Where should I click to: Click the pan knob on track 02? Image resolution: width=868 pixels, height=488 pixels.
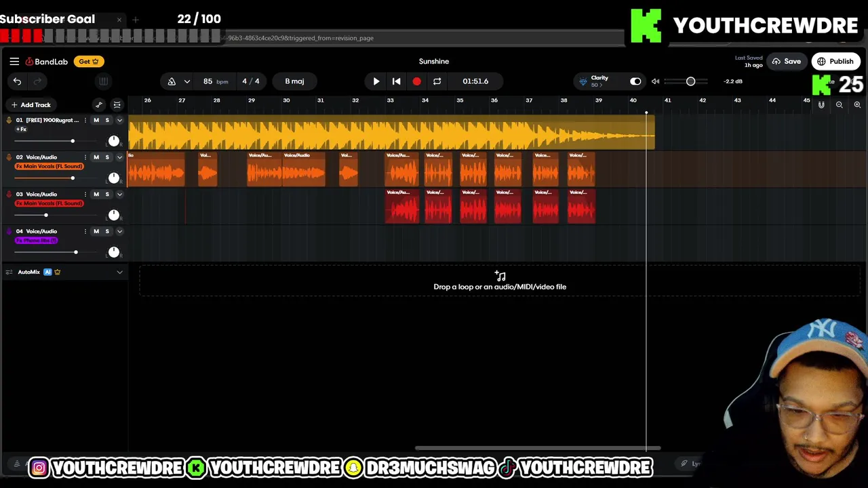pos(113,178)
